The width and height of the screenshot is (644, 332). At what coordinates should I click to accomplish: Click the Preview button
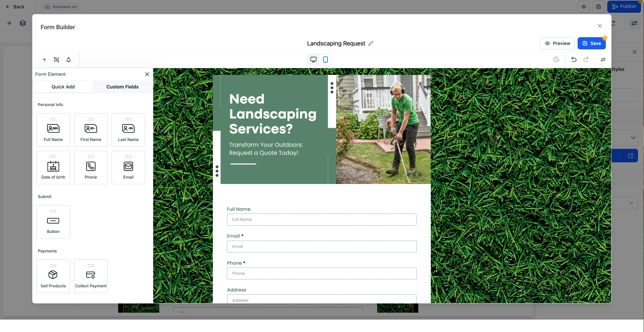558,43
